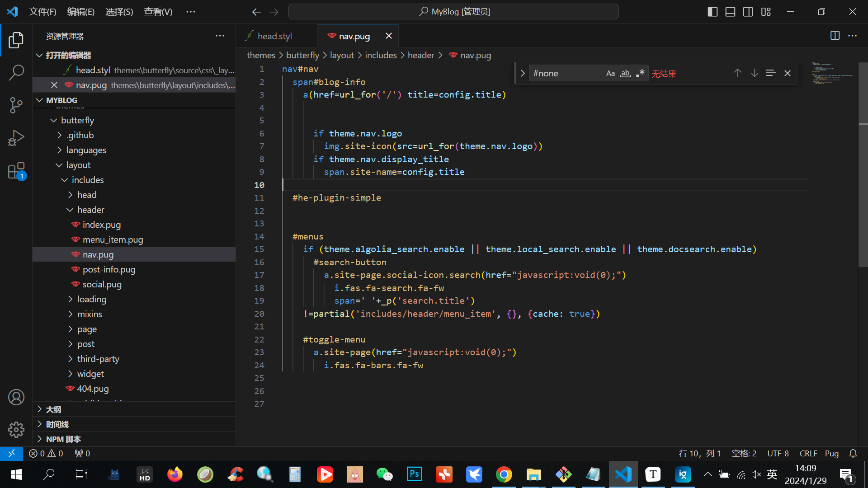The image size is (868, 488).
Task: Switch to the head.styl tab
Action: point(274,36)
